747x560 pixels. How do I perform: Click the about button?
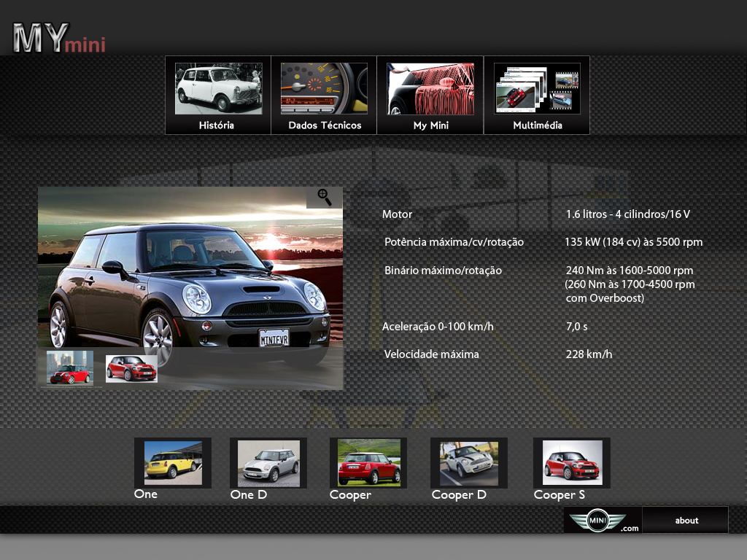coord(686,521)
